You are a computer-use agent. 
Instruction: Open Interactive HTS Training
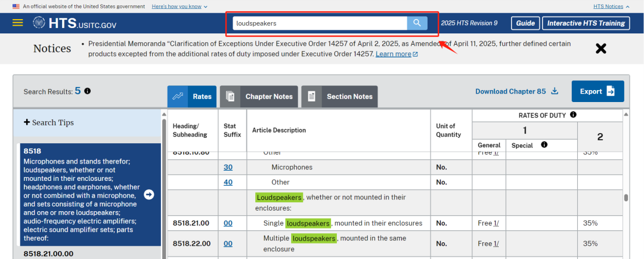(586, 23)
